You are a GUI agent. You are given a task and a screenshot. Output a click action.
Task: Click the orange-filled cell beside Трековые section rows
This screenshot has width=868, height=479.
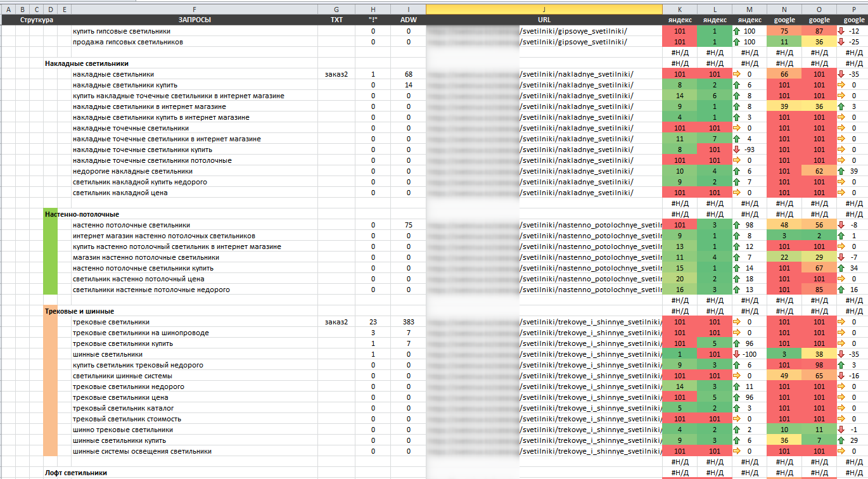click(x=50, y=386)
